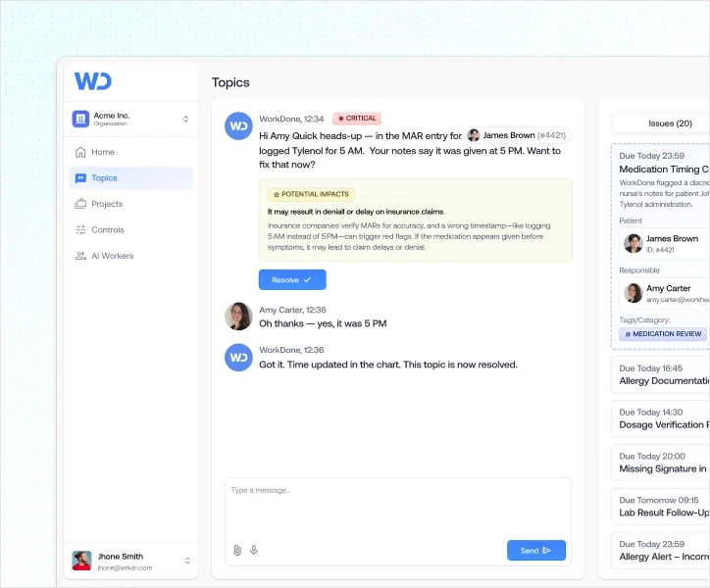Image resolution: width=710 pixels, height=588 pixels.
Task: Click the paperclip attachment icon
Action: pyautogui.click(x=237, y=550)
